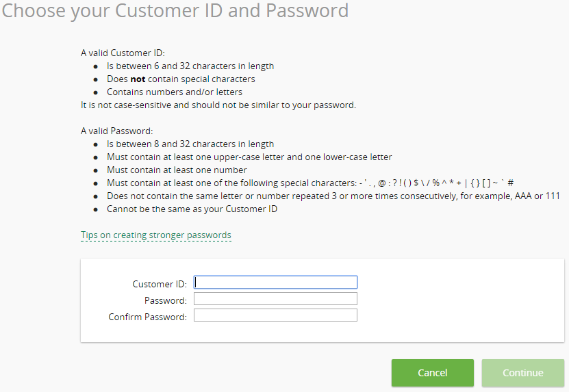The image size is (569, 392).
Task: Focus the Customer ID input field
Action: (275, 283)
